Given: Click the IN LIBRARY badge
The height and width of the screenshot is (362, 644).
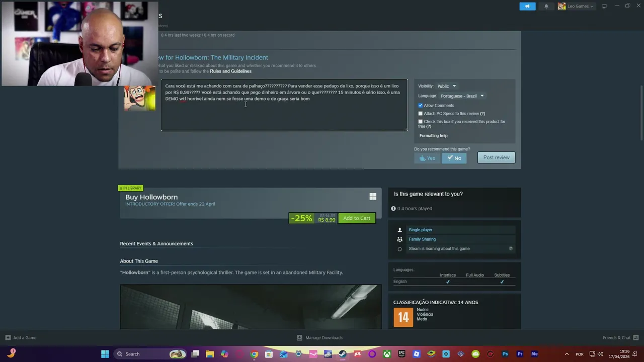Looking at the screenshot, I should [x=130, y=188].
